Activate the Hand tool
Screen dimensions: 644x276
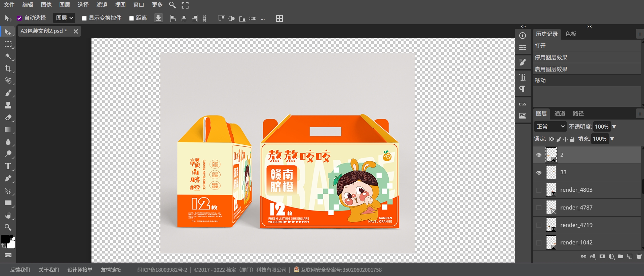(8, 215)
